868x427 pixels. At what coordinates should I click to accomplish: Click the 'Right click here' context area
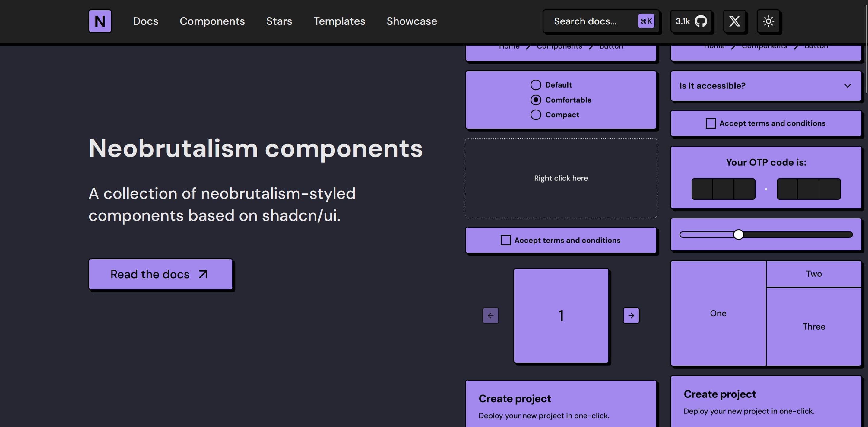click(x=561, y=178)
